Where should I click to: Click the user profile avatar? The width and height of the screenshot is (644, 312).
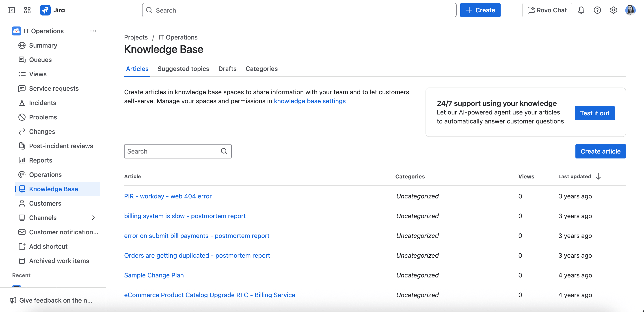coord(630,10)
